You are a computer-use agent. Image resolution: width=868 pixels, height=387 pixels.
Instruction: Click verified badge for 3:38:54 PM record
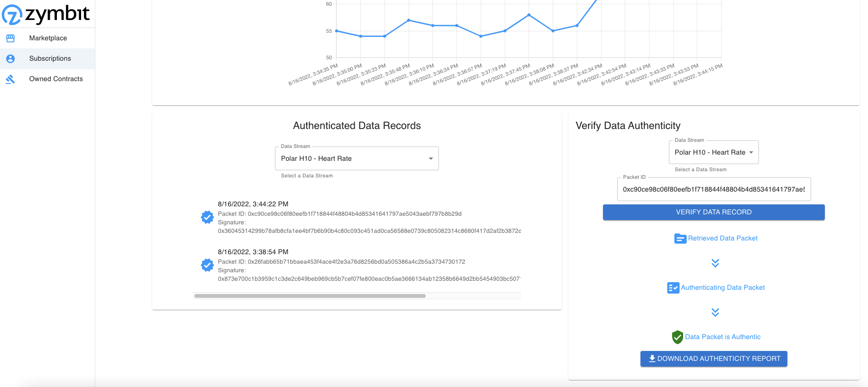tap(207, 265)
